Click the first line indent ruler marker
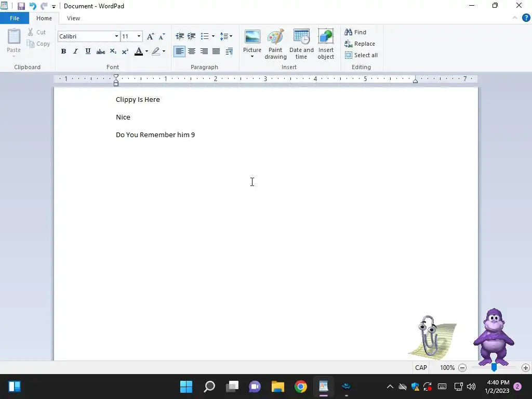Viewport: 532px width, 399px height. [x=116, y=77]
